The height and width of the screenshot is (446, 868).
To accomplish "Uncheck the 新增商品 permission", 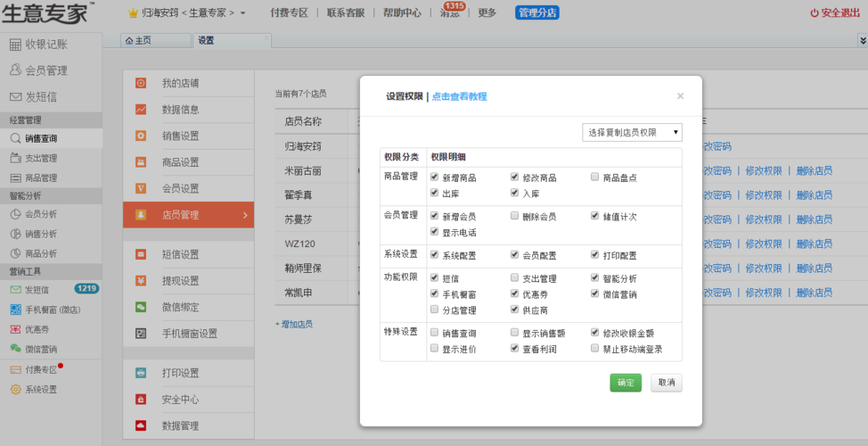I will (435, 178).
